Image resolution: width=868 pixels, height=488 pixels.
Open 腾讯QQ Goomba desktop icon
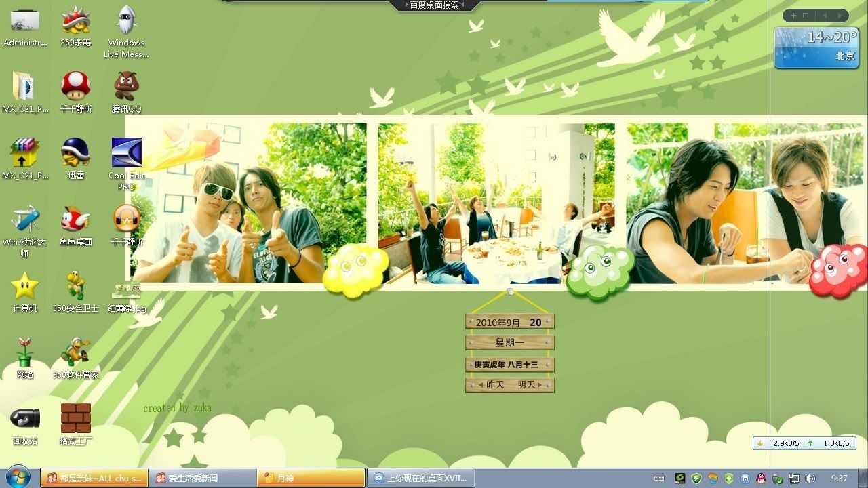click(126, 87)
